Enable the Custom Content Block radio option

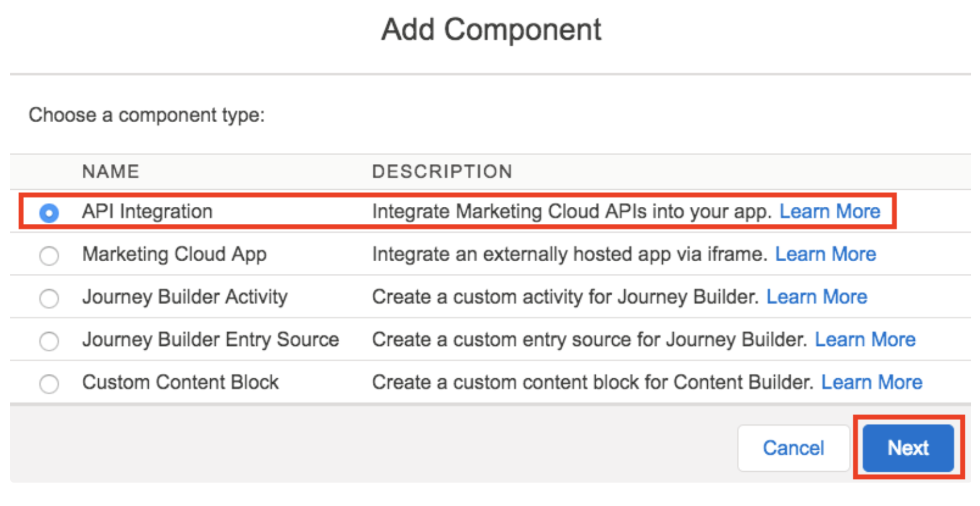pyautogui.click(x=49, y=383)
